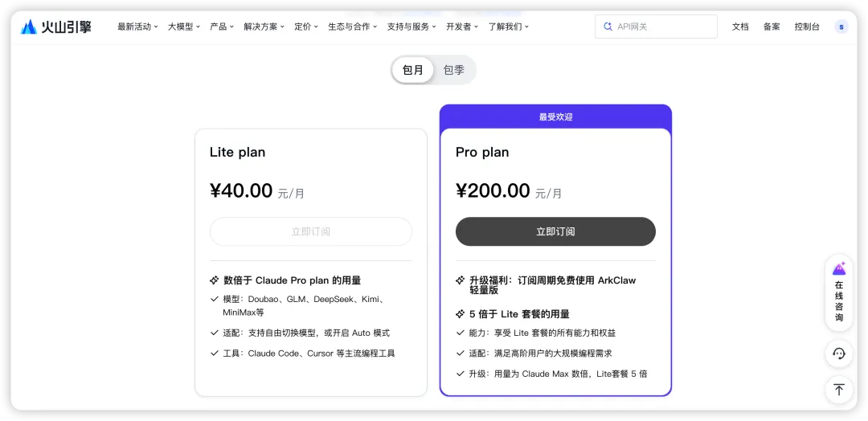Open 在线咨询 floating widget
This screenshot has width=868, height=421.
pyautogui.click(x=838, y=292)
